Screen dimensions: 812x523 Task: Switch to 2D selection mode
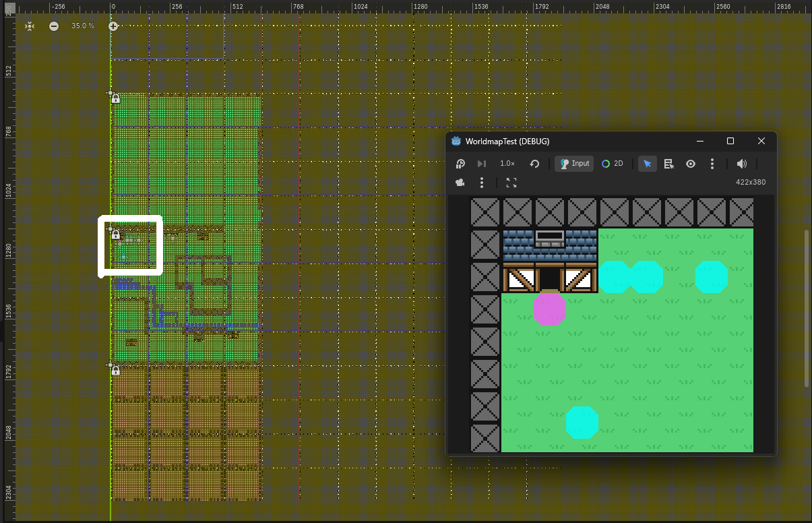coord(613,164)
